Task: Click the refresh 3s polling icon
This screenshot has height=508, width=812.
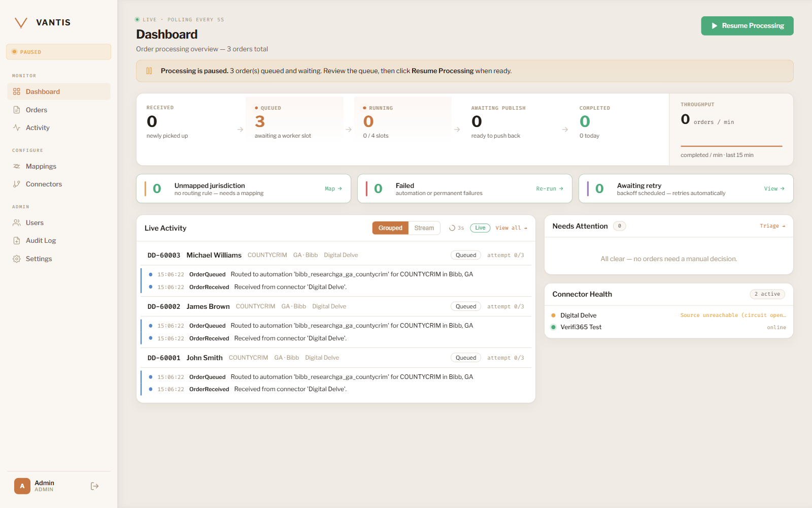Action: click(452, 228)
